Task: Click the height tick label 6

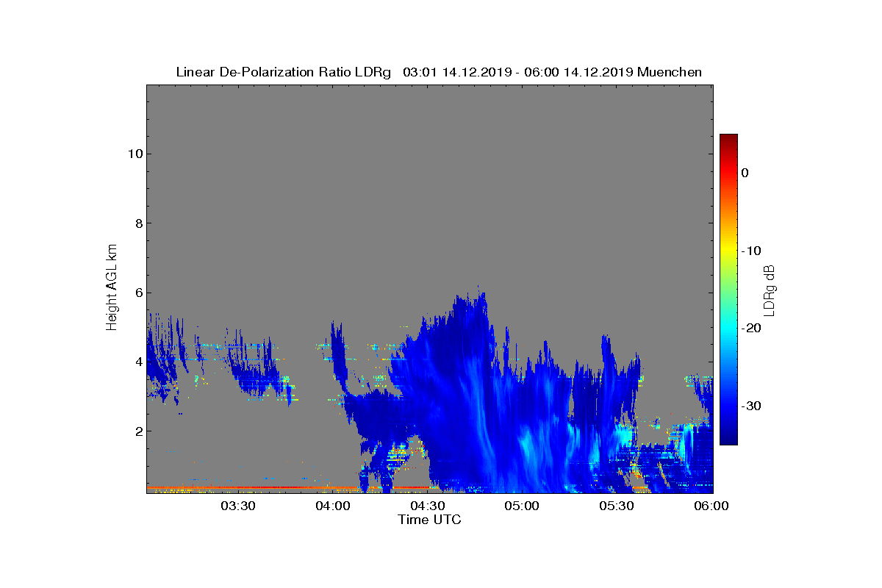Action: point(137,293)
